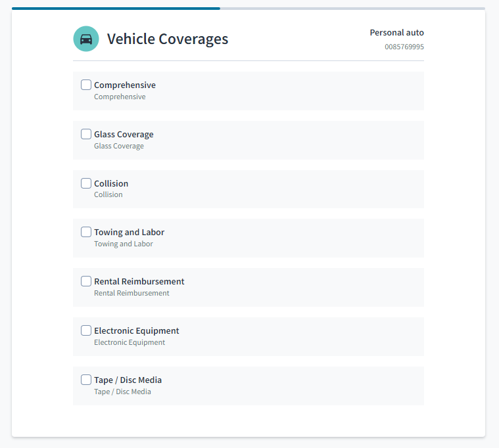Click the bold Tape / Disc Media label
This screenshot has width=499, height=448.
click(x=128, y=380)
